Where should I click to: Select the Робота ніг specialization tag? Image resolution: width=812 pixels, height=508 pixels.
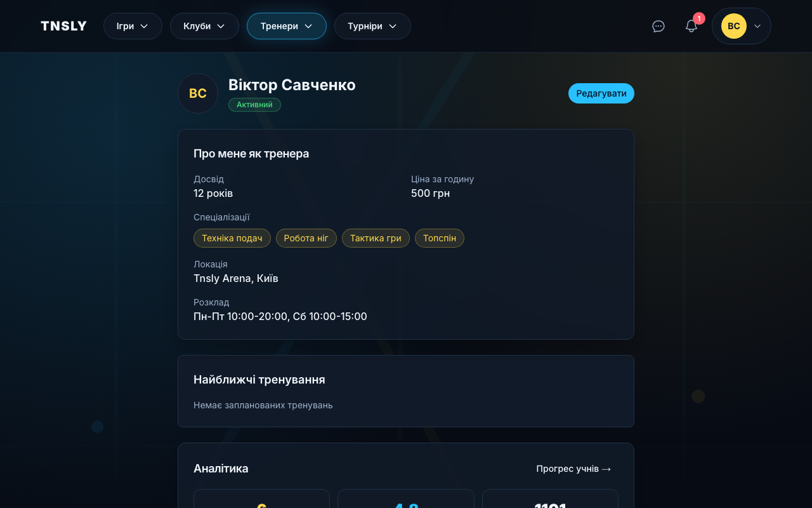point(306,238)
